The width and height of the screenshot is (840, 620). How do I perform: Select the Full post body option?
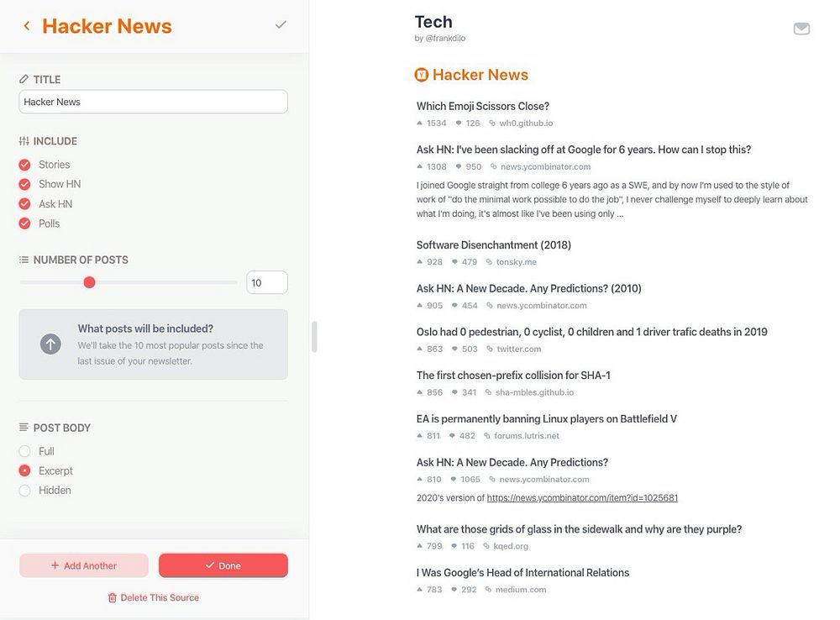point(24,451)
